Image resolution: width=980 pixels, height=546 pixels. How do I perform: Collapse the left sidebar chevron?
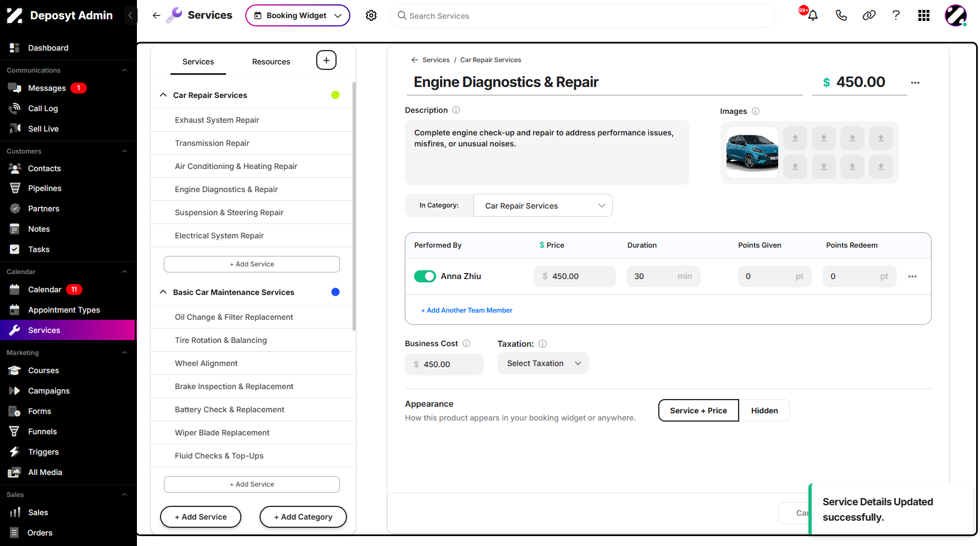[130, 15]
